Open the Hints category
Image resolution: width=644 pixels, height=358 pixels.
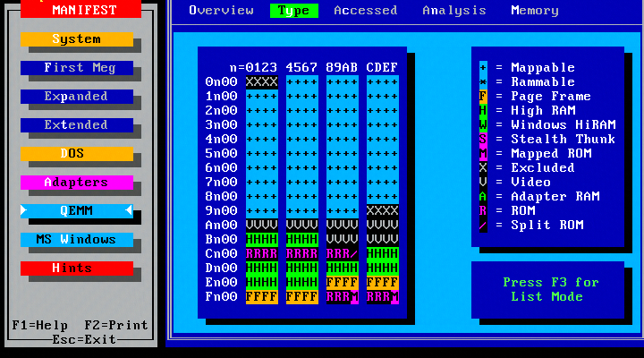click(x=77, y=268)
